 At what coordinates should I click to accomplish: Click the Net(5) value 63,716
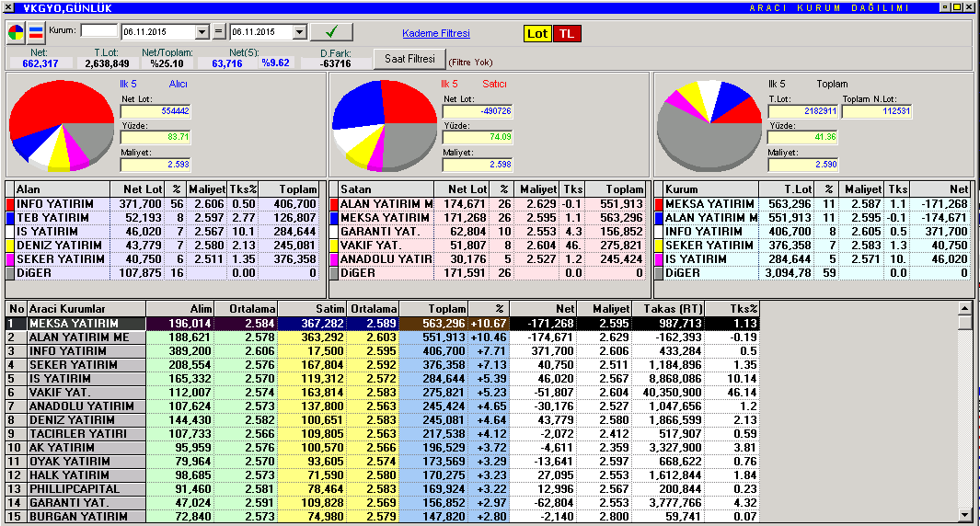tap(227, 63)
